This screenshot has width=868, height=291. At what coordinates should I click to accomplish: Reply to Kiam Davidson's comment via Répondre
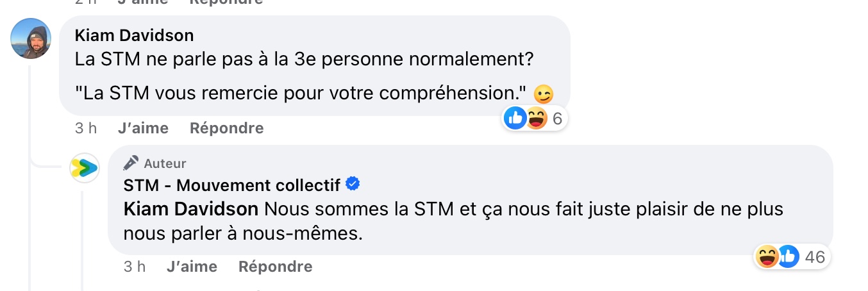click(x=227, y=128)
